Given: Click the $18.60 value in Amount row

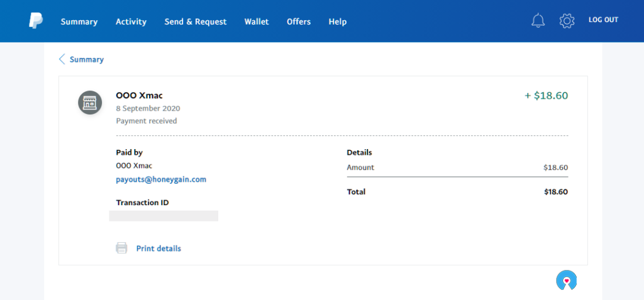Looking at the screenshot, I should pos(556,168).
